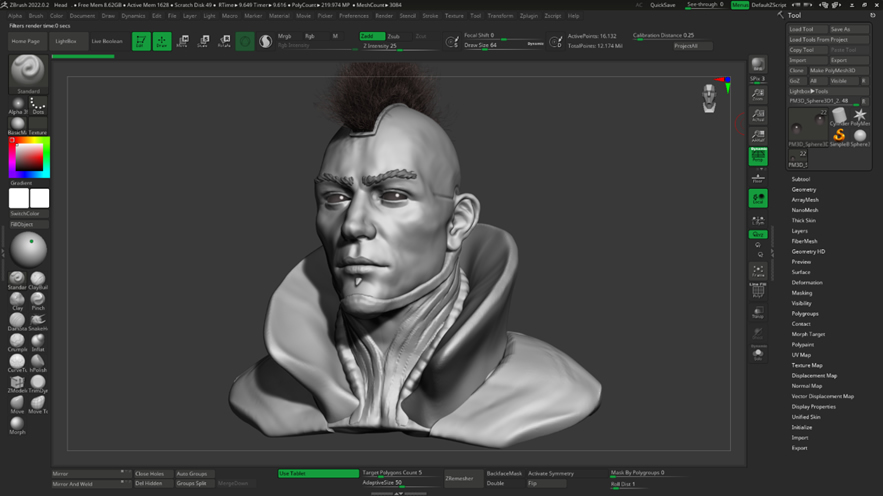
Task: Toggle Draw mode button
Action: (162, 41)
